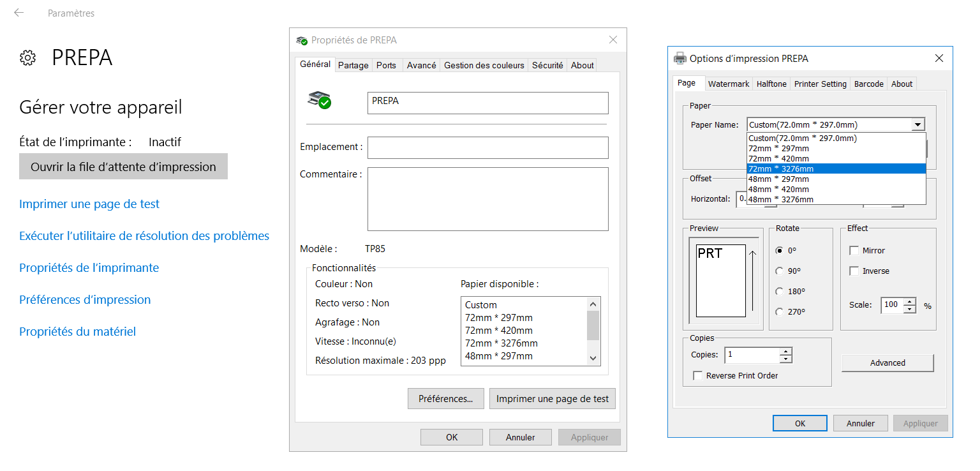This screenshot has width=980, height=471.
Task: Click the printer icon in Options d'impression title
Action: [680, 58]
